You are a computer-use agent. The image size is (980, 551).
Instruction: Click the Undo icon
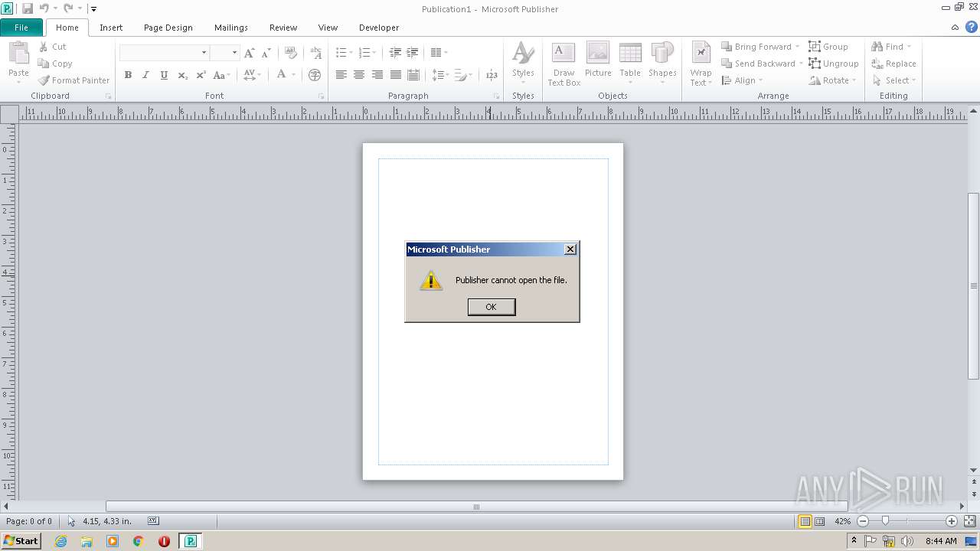click(44, 8)
